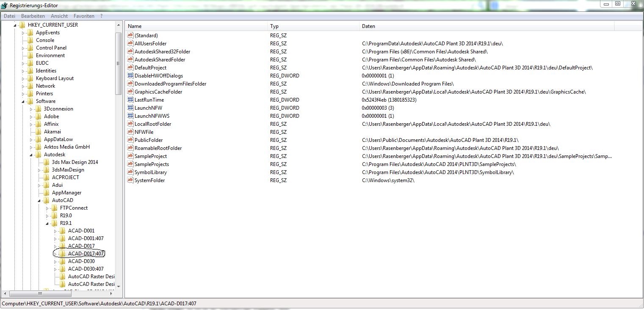This screenshot has height=310, width=644.
Task: Click the ACAD-D030:407 folder icon
Action: [63, 269]
